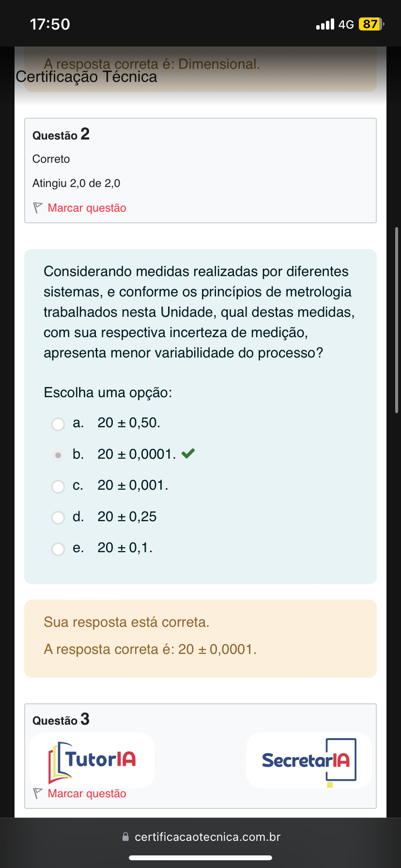Click the flag icon in Questão 2 box
This screenshot has height=868, width=401.
click(38, 208)
